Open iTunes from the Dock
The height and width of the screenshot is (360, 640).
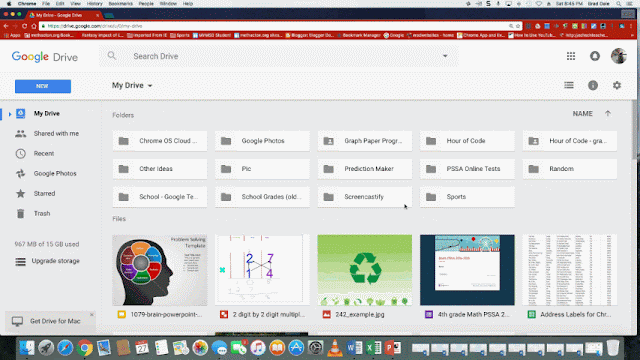click(258, 348)
